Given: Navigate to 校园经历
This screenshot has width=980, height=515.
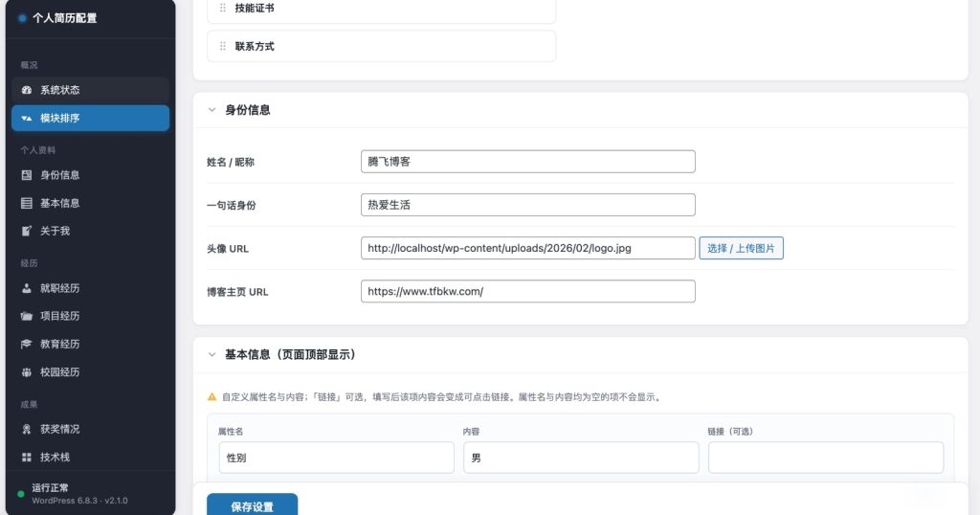Looking at the screenshot, I should coord(90,372).
